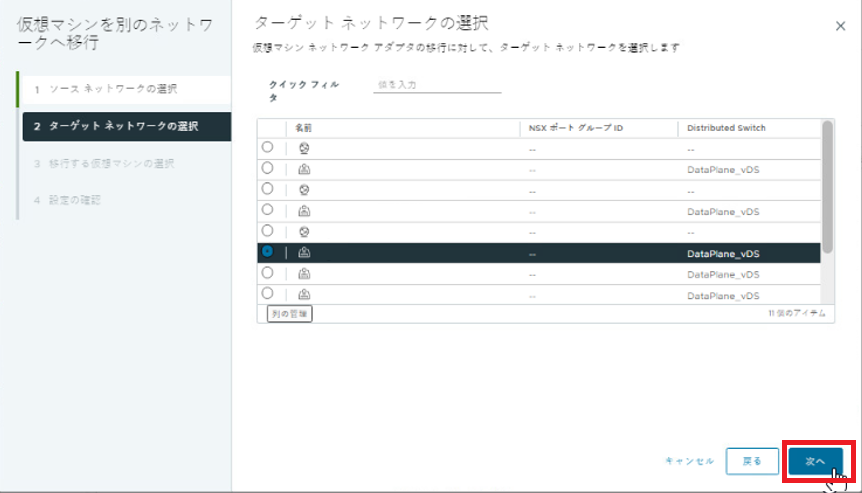862x493 pixels.
Task: Open 列の管理 column management
Action: (290, 314)
